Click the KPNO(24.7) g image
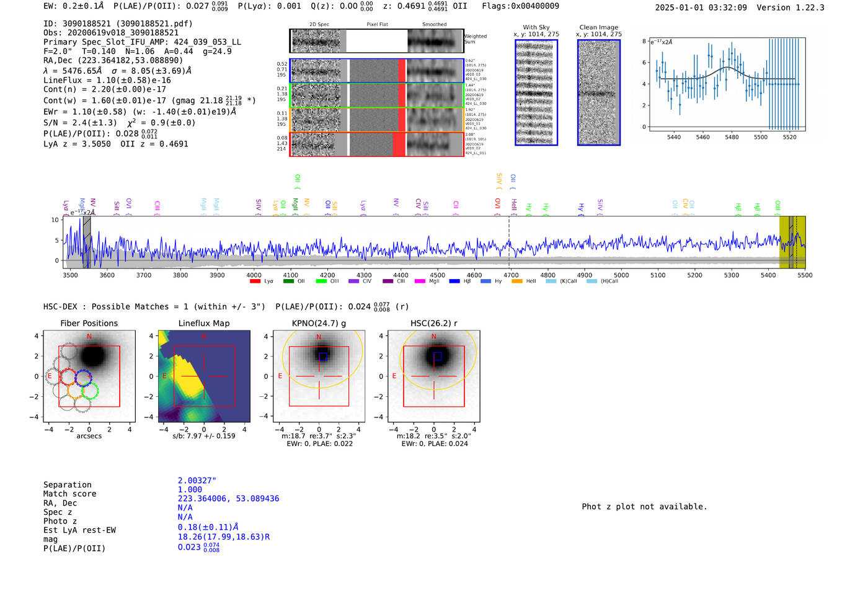Screen dimensions: 868x591 click(x=319, y=376)
